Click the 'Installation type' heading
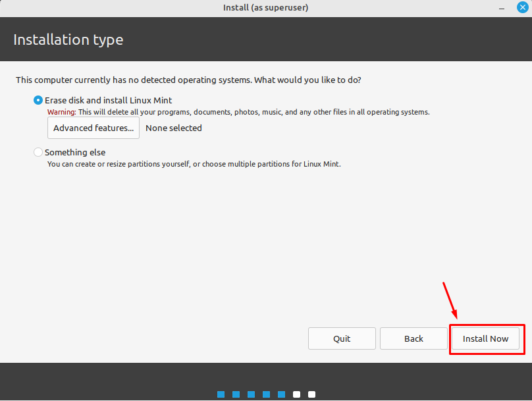This screenshot has height=401, width=532. pyautogui.click(x=68, y=40)
